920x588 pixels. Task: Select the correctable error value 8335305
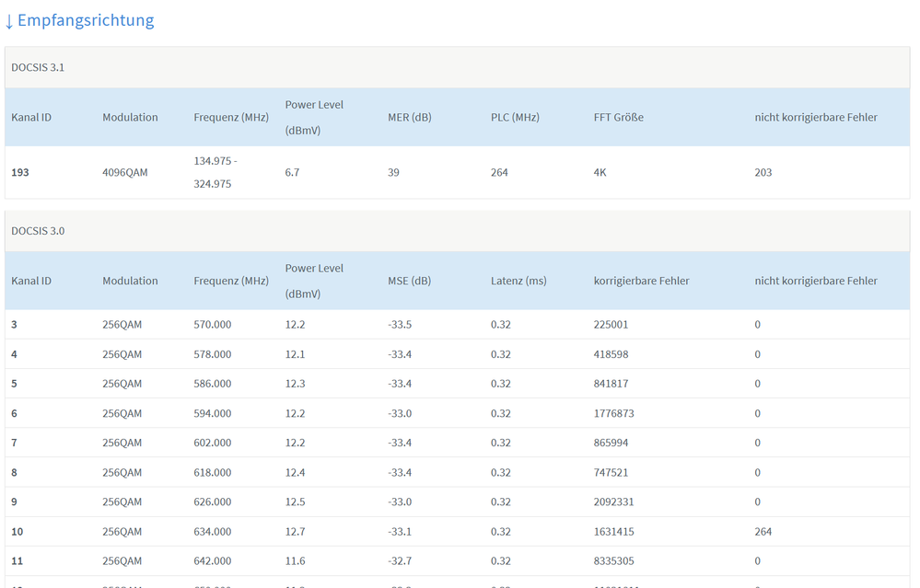tap(613, 560)
